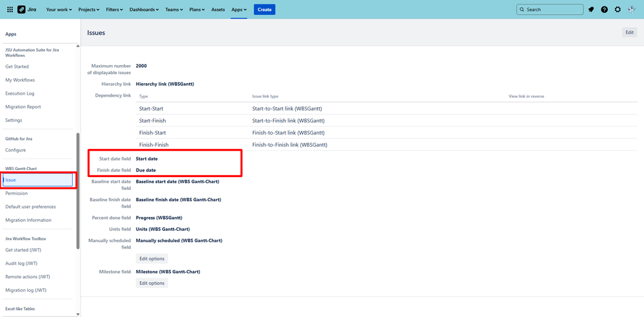This screenshot has width=644, height=317.
Task: Click Finish-to-Start link (WBSGantt) cell
Action: coord(288,133)
